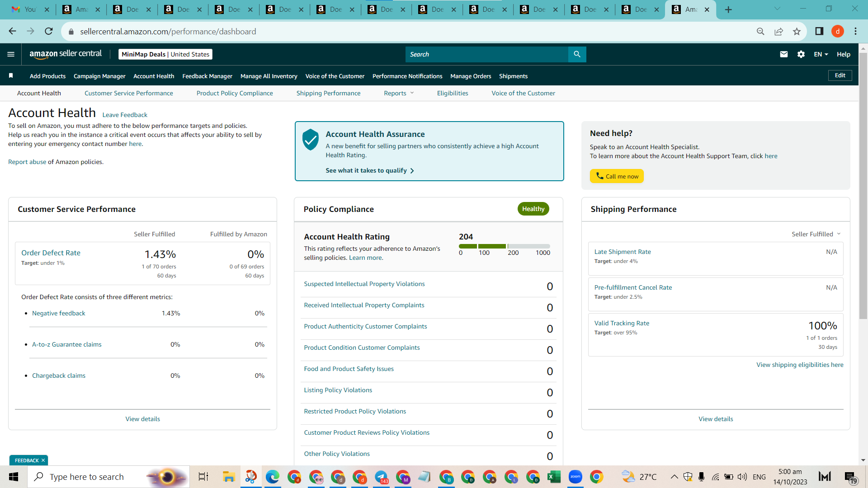Open Performance Notifications menu item
Viewport: 868px width, 488px height.
(407, 76)
